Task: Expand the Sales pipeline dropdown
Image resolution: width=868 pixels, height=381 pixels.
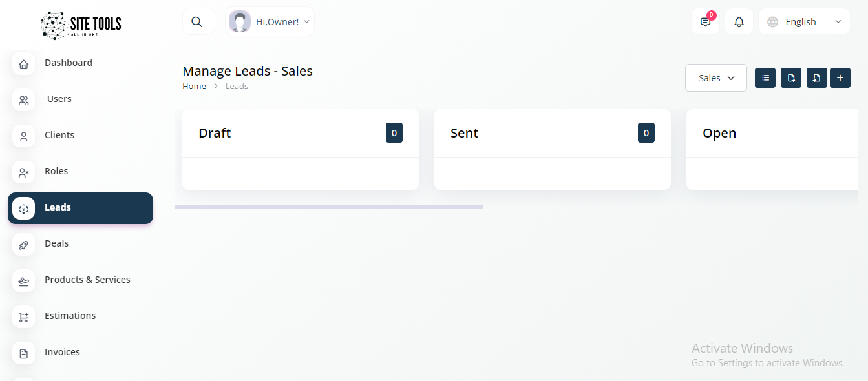Action: (716, 78)
